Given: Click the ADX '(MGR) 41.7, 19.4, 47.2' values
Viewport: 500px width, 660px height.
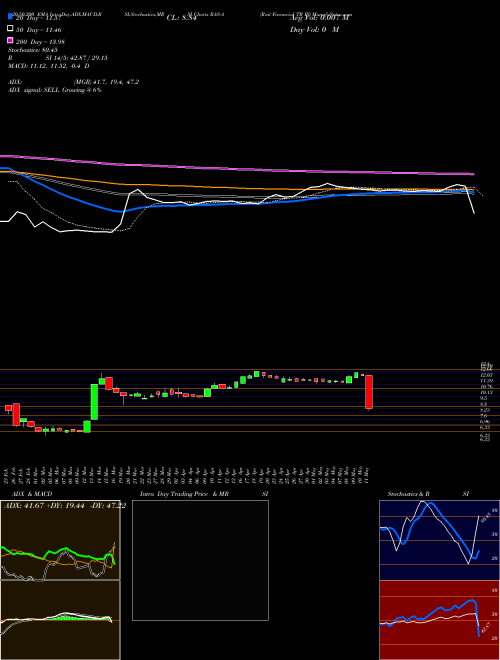Looking at the screenshot, I should pyautogui.click(x=106, y=82).
